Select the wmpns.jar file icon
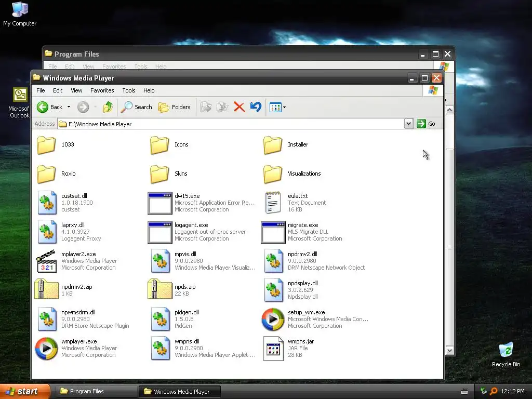532x399 pixels. pyautogui.click(x=273, y=349)
